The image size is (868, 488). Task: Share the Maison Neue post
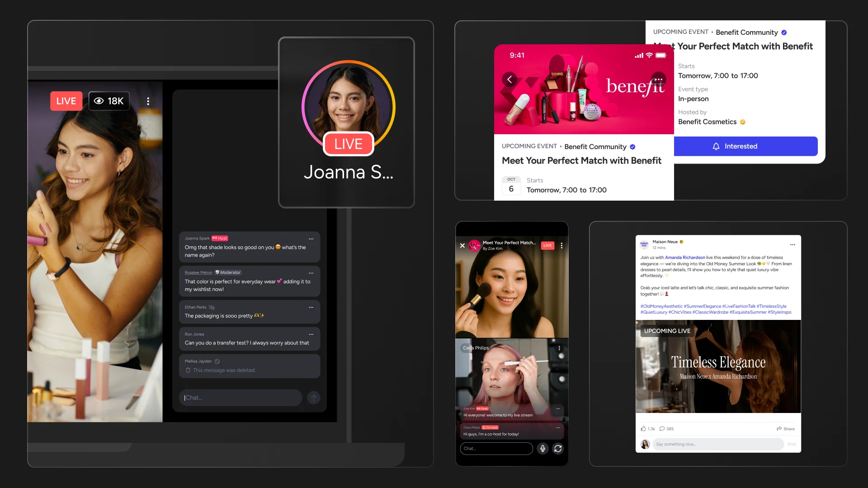(785, 429)
